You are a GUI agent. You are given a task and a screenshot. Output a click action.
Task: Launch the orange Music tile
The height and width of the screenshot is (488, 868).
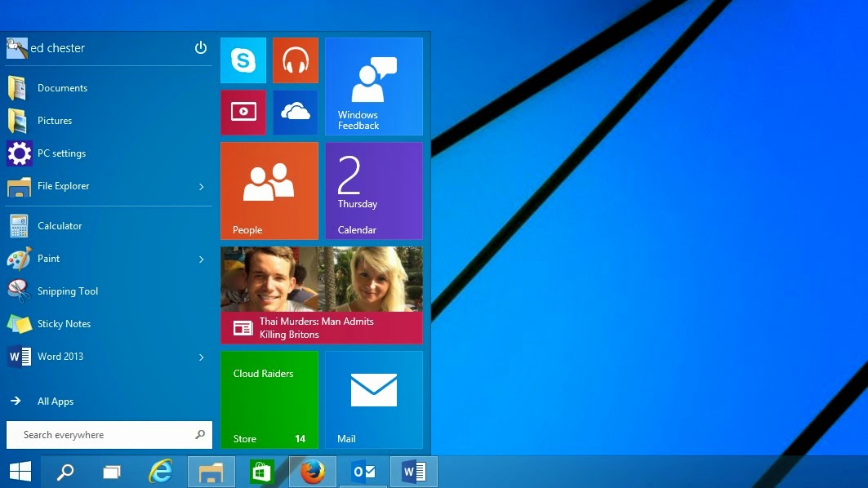tap(295, 60)
